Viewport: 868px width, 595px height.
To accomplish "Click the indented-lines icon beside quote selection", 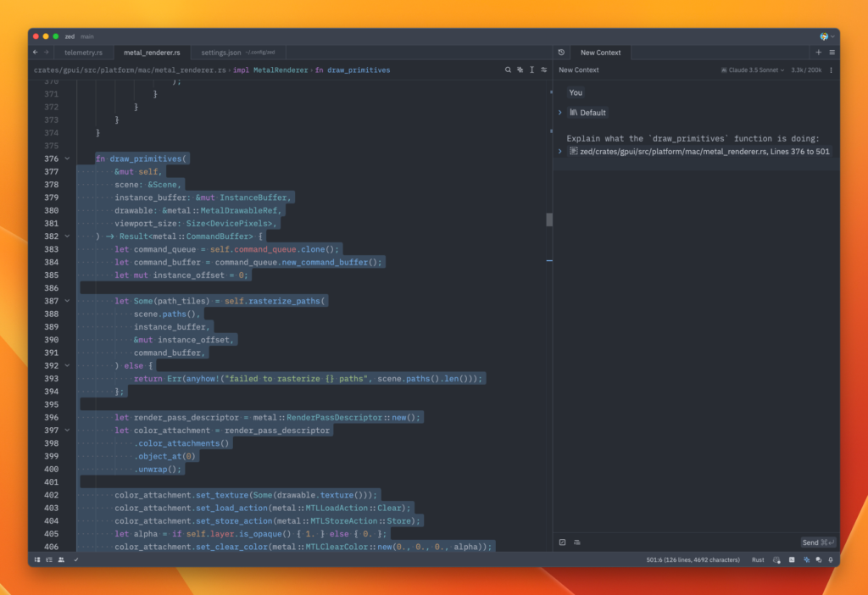I will coord(576,542).
